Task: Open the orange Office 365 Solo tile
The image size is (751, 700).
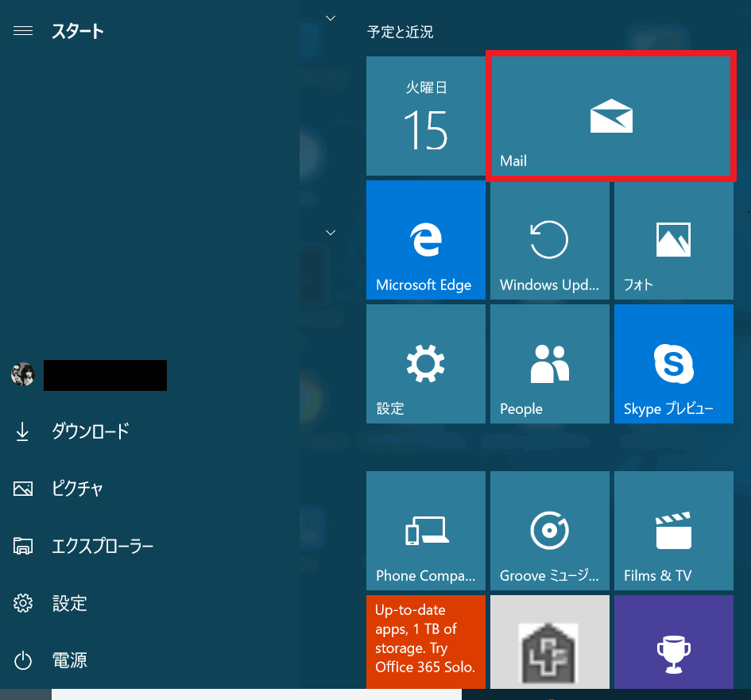Action: (426, 641)
